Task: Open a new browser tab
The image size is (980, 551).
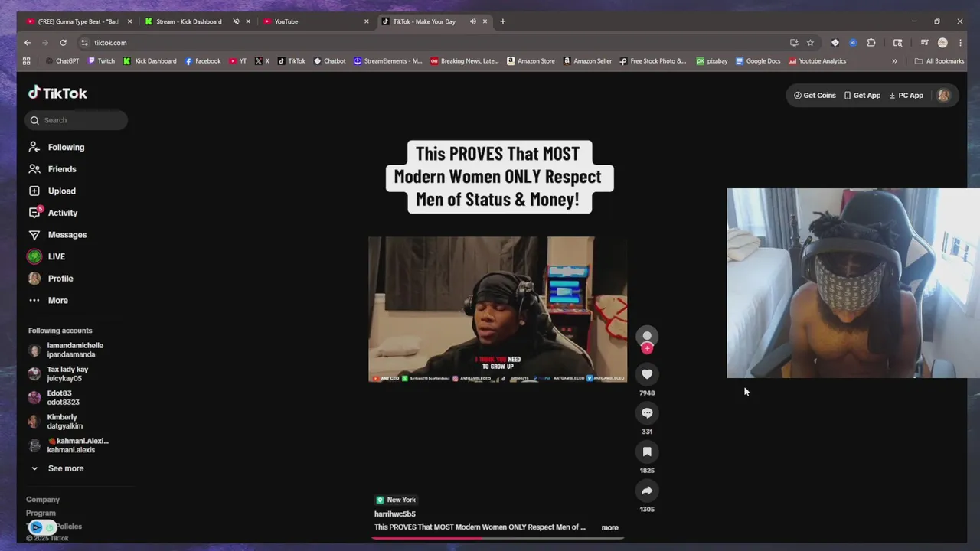Action: [502, 21]
